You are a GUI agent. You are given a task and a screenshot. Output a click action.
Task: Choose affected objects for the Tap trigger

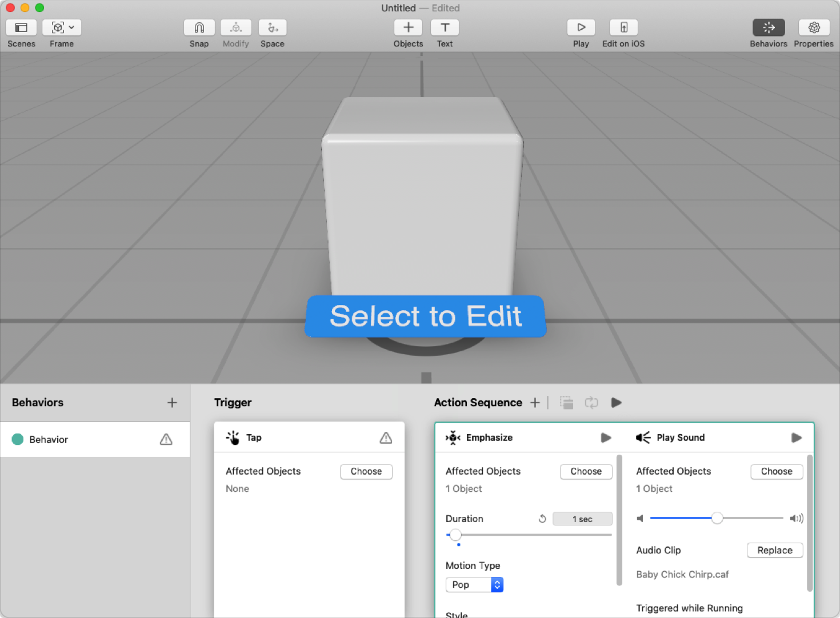366,471
